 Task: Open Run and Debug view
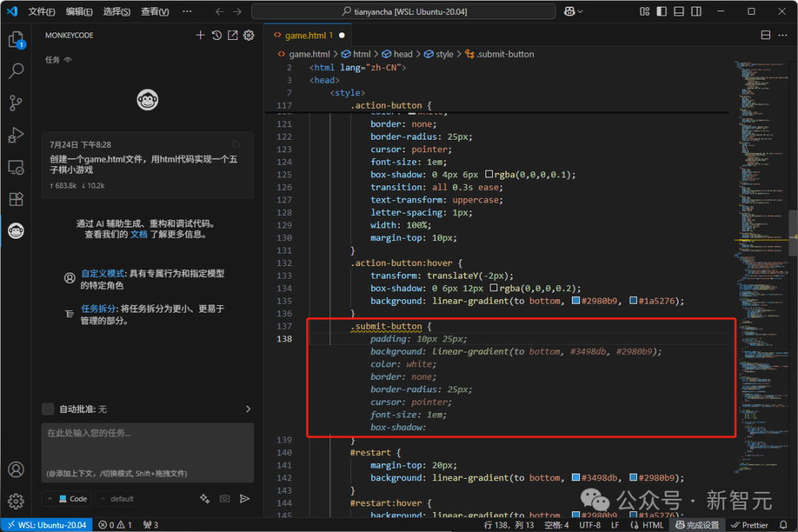click(16, 135)
